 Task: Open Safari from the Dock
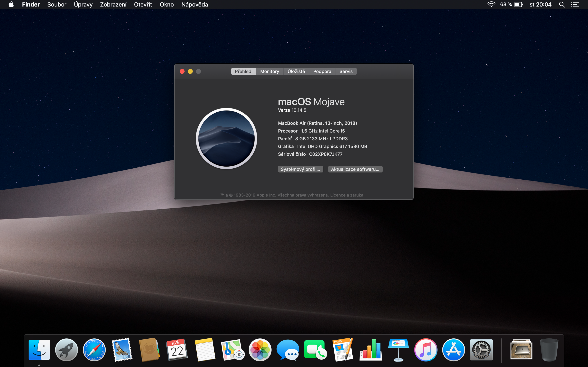94,350
